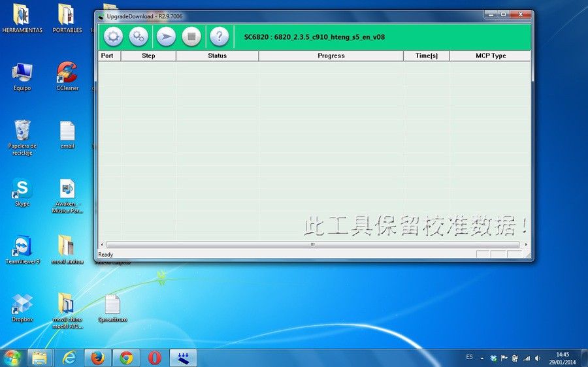The image size is (588, 367).
Task: Start downloading with the arrow button
Action: click(166, 37)
